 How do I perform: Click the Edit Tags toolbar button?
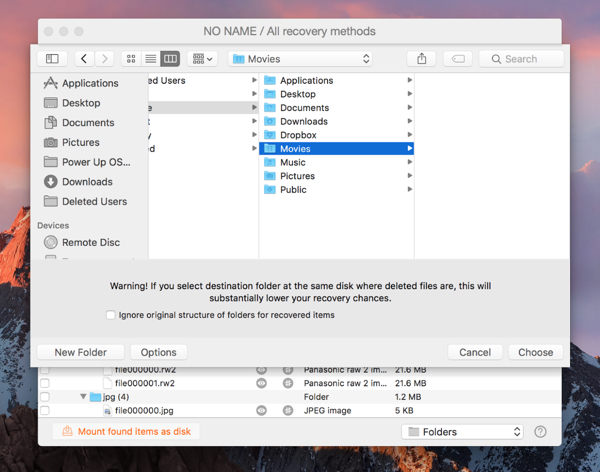(458, 59)
